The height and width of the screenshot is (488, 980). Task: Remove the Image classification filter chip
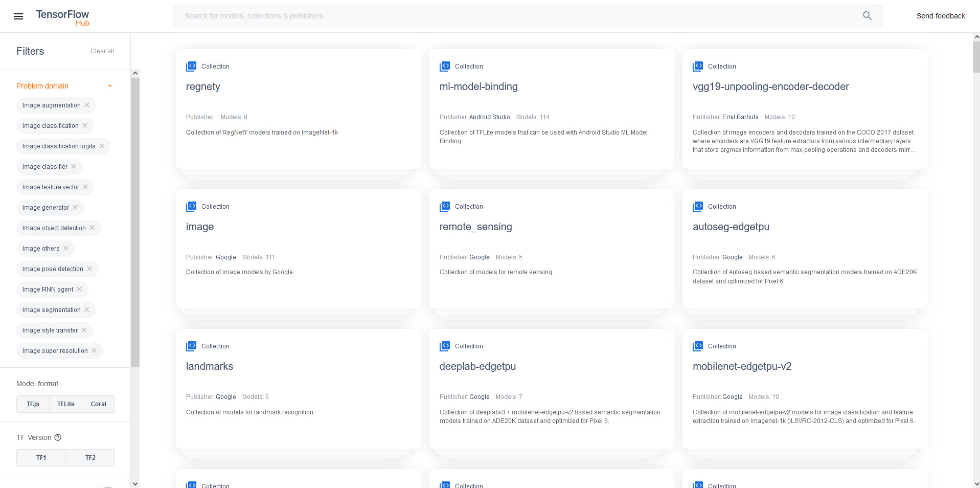(85, 125)
